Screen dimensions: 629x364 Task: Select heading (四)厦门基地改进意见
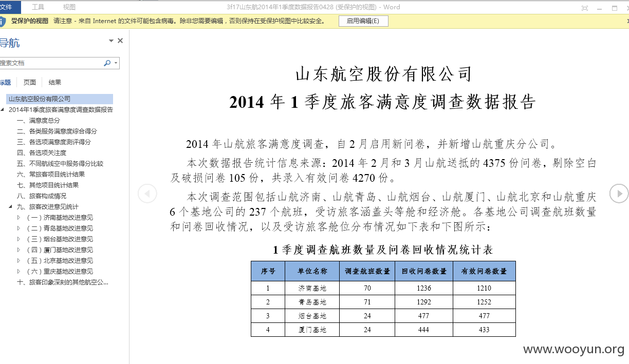(60, 250)
